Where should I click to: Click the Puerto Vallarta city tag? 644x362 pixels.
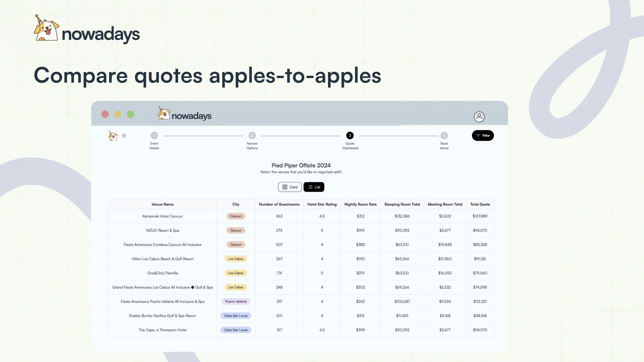[x=235, y=301]
